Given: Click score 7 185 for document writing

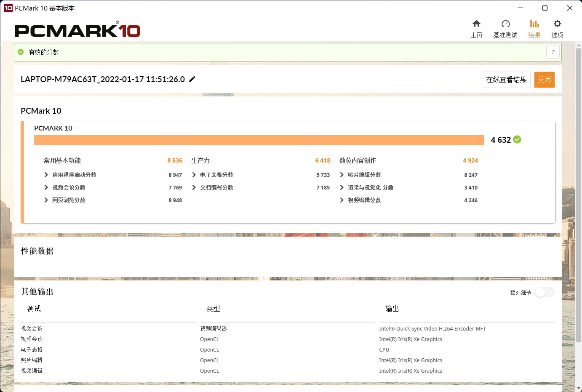Looking at the screenshot, I should pos(323,187).
